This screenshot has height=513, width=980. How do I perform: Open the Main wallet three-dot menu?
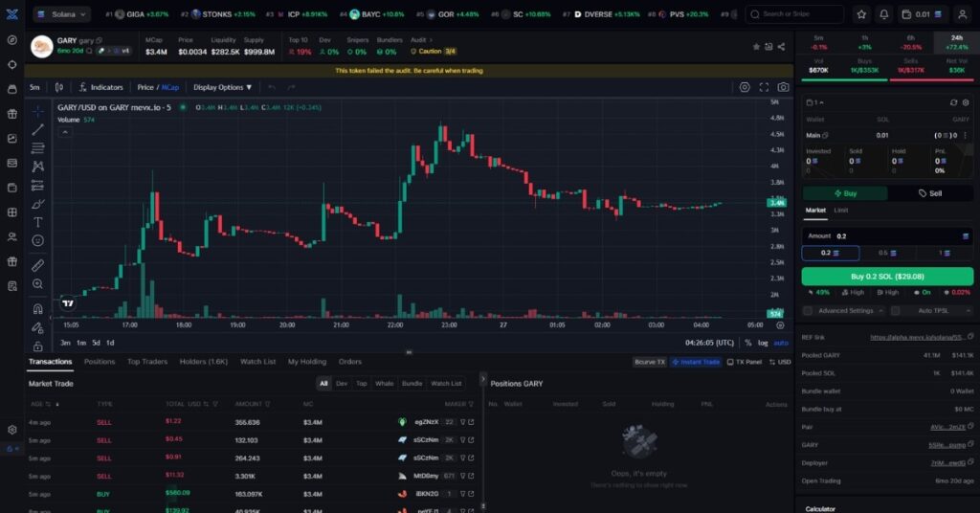965,135
